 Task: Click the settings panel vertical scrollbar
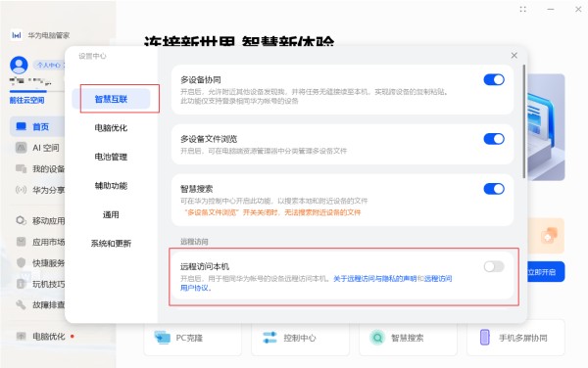pos(524,121)
